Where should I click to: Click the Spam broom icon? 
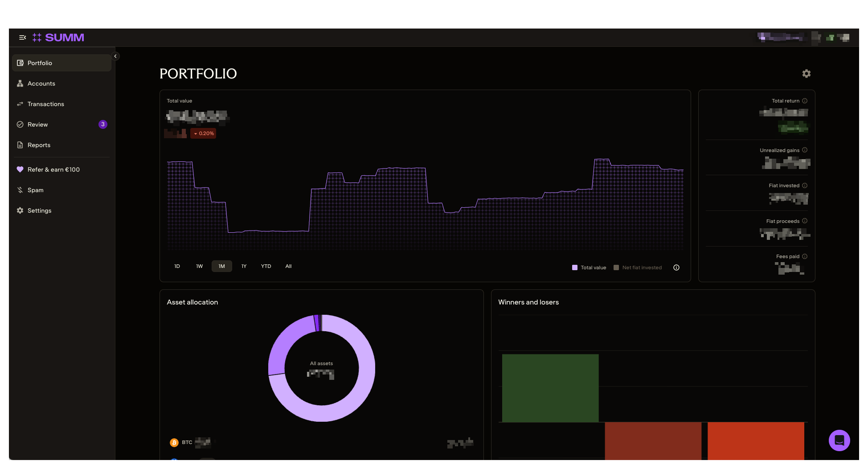point(20,190)
